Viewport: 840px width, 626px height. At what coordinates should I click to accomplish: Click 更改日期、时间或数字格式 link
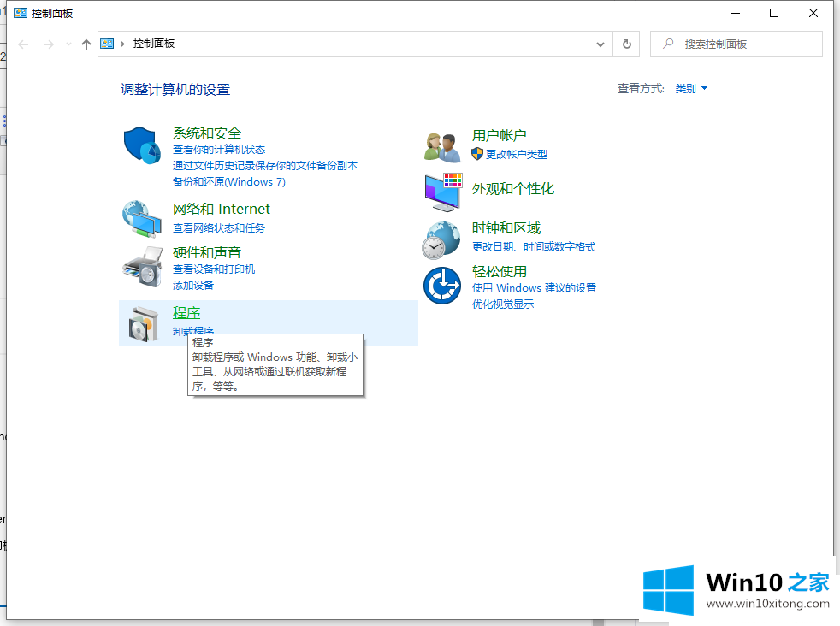[x=534, y=247]
